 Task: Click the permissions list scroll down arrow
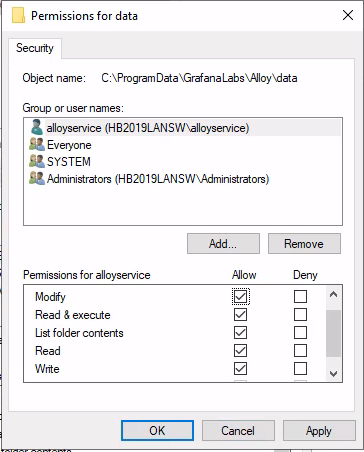click(x=333, y=374)
